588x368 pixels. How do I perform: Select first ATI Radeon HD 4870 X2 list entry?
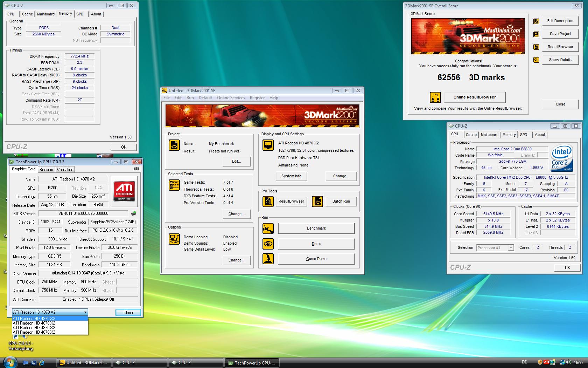[50, 319]
